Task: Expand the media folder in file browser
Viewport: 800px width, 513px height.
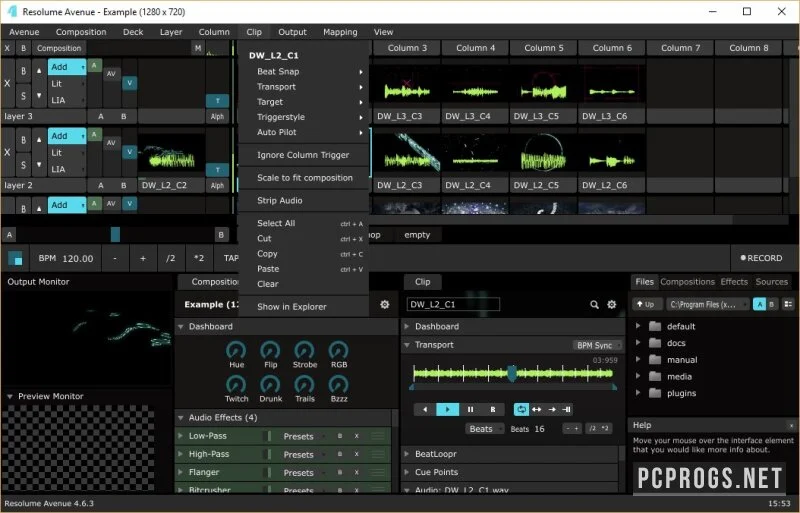Action: click(x=638, y=376)
